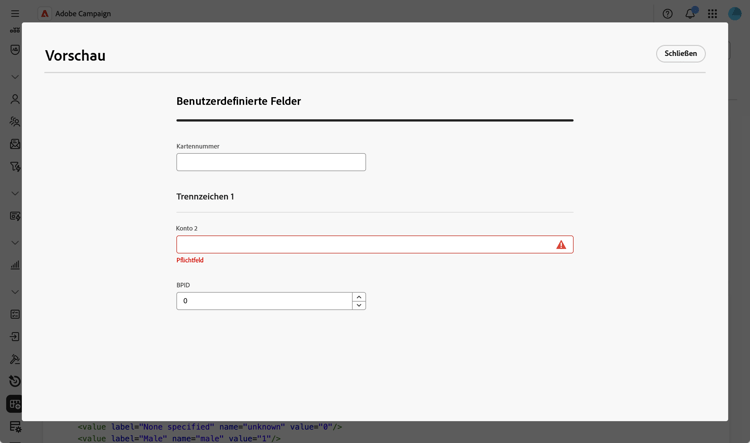
Task: Collapse the sidebar section above the profiles icon
Action: pyautogui.click(x=15, y=77)
